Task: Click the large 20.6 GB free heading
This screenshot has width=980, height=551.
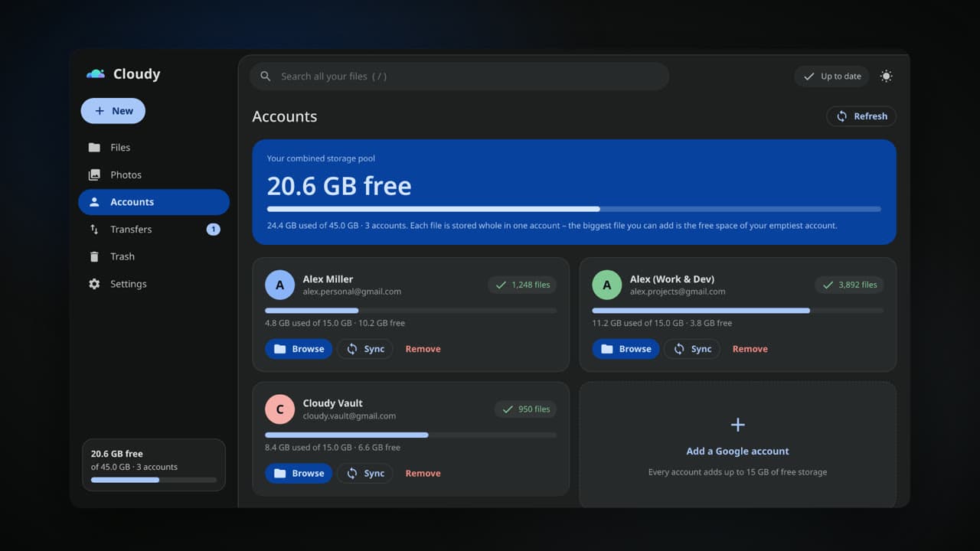Action: coord(339,186)
